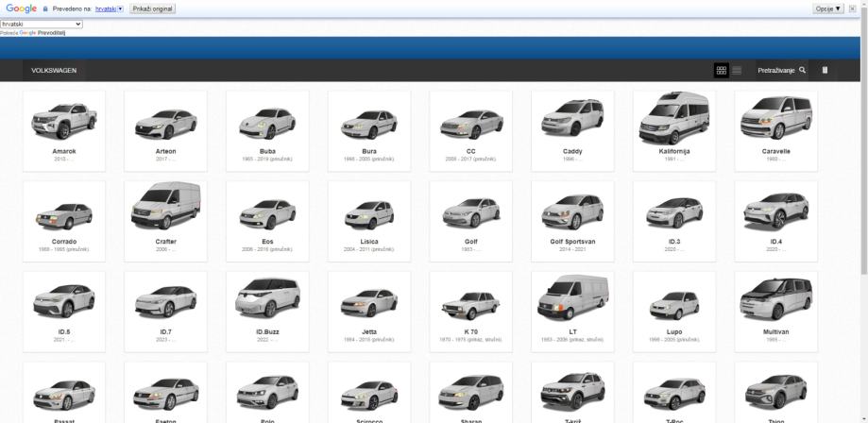Open the CC model card

tap(471, 131)
